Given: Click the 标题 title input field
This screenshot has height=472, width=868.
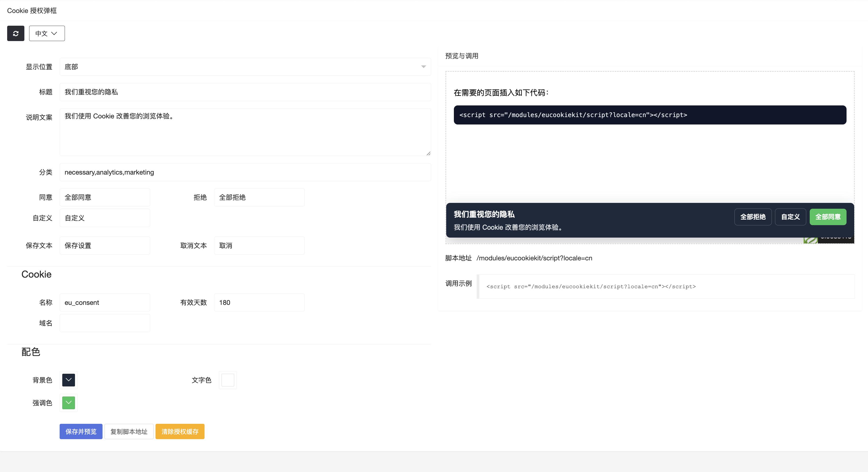Looking at the screenshot, I should coord(245,92).
